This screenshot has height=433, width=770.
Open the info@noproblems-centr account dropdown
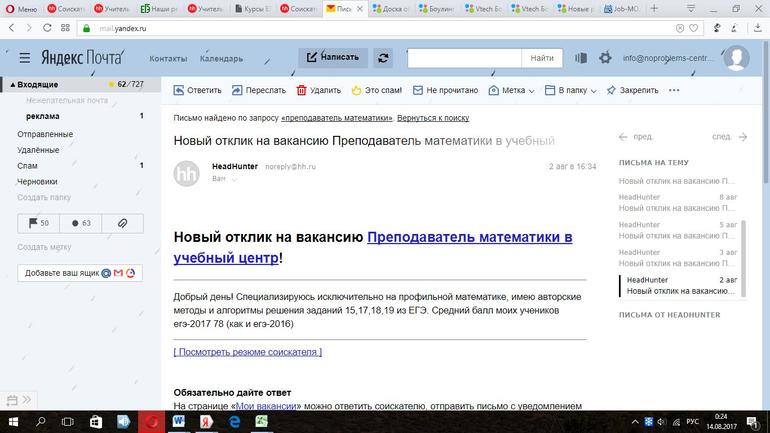tap(667, 58)
